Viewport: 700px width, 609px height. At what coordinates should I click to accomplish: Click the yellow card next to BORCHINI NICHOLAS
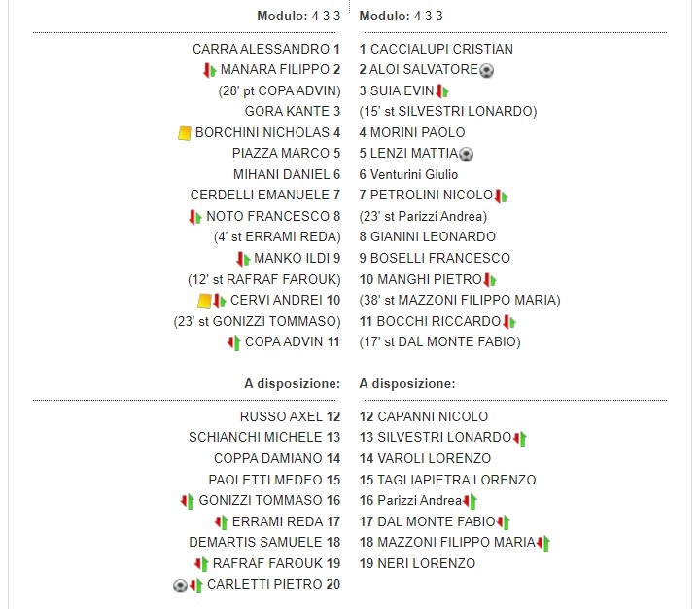[x=184, y=132]
